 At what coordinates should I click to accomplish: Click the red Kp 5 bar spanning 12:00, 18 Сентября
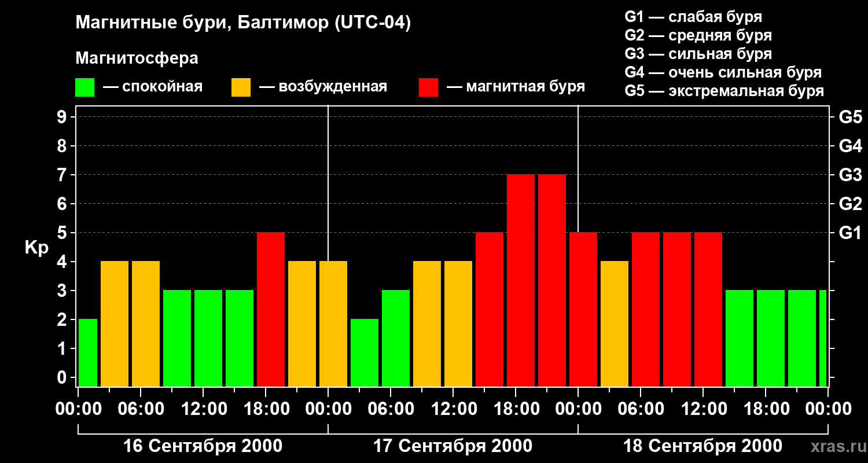pyautogui.click(x=708, y=309)
